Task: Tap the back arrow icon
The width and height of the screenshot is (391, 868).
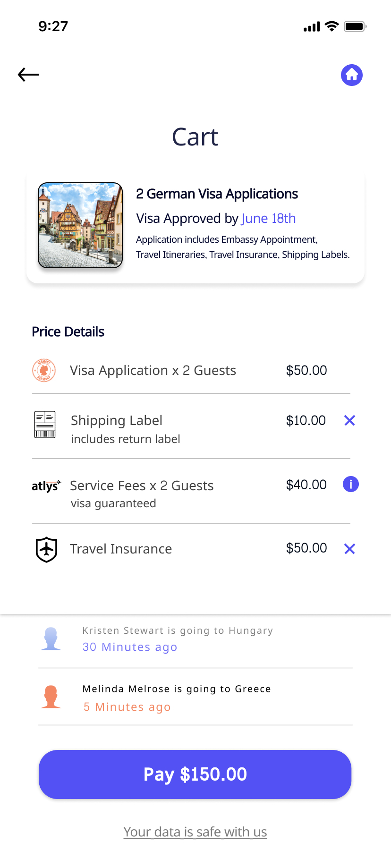Action: point(28,75)
